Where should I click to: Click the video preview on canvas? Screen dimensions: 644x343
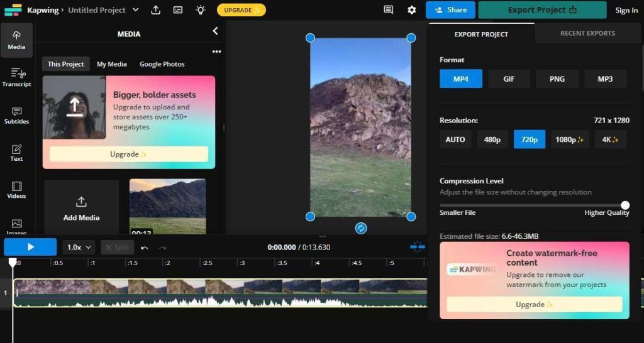coord(360,127)
